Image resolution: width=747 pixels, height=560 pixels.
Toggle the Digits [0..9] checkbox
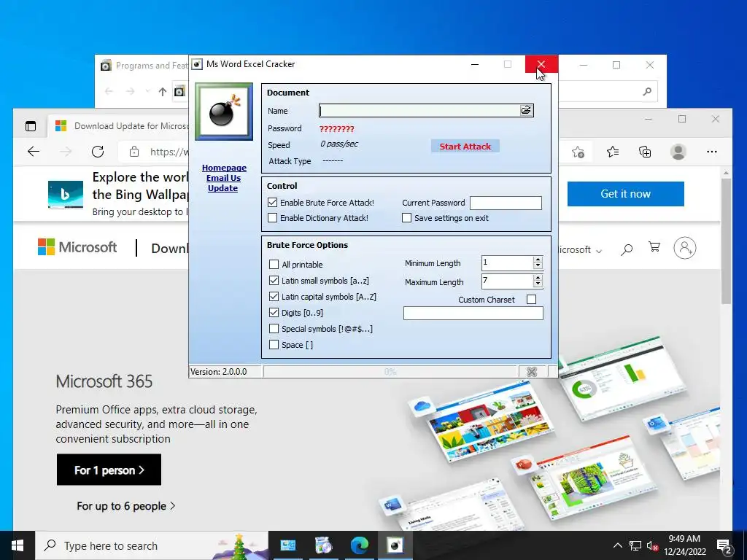pyautogui.click(x=274, y=312)
